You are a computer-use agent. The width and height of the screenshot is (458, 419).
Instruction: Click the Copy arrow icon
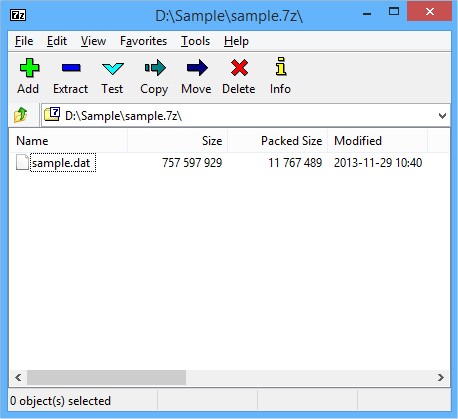[155, 68]
